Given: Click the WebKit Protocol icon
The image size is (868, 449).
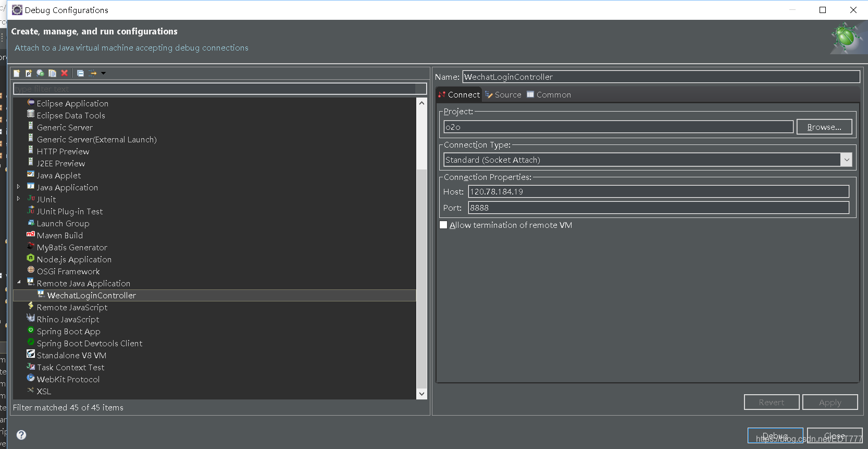Looking at the screenshot, I should tap(31, 378).
